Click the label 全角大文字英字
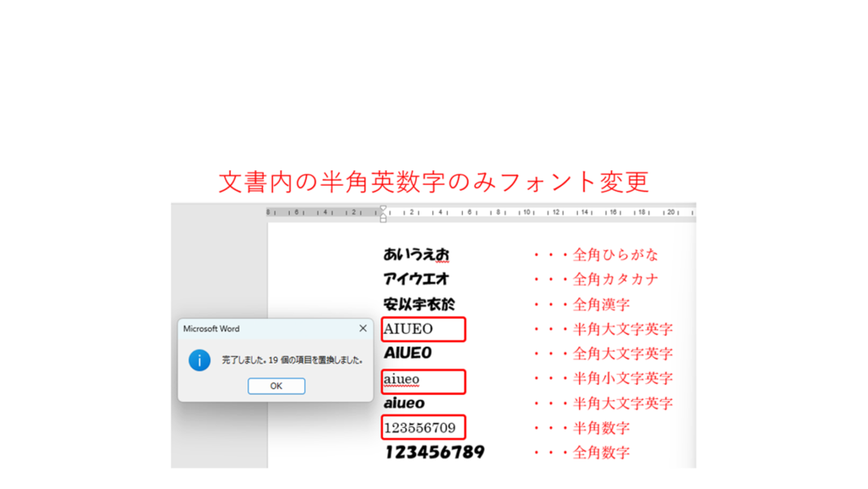The image size is (868, 489). pos(623,353)
